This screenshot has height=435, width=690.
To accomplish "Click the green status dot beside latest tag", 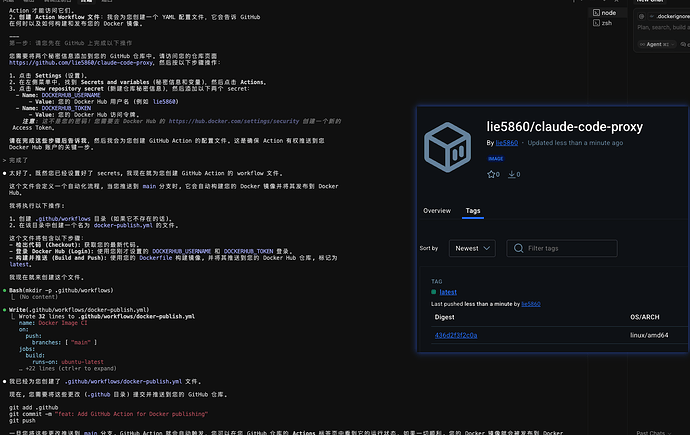I will 433,292.
